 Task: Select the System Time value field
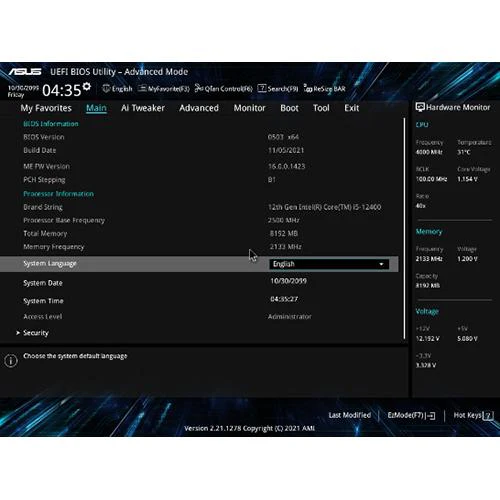coord(284,299)
